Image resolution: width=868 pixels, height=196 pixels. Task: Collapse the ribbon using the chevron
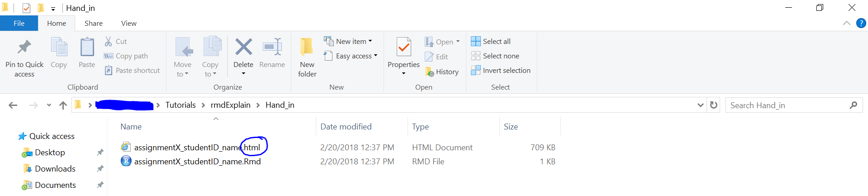(x=846, y=23)
